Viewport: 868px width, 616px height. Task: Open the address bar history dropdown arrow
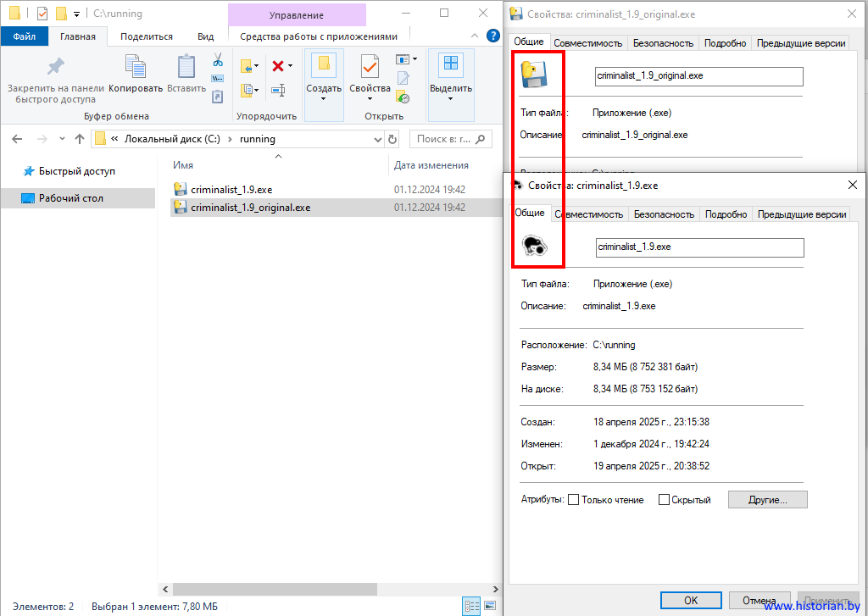[378, 139]
